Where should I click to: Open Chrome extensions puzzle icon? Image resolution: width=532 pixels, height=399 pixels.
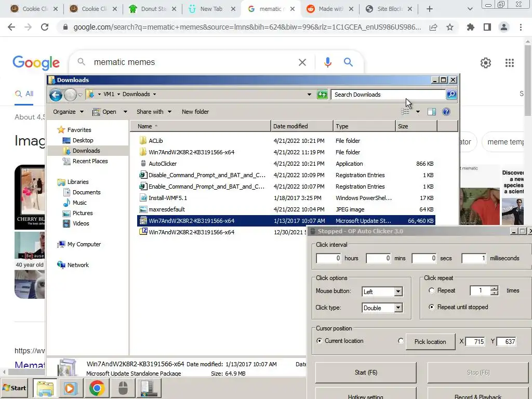470,27
